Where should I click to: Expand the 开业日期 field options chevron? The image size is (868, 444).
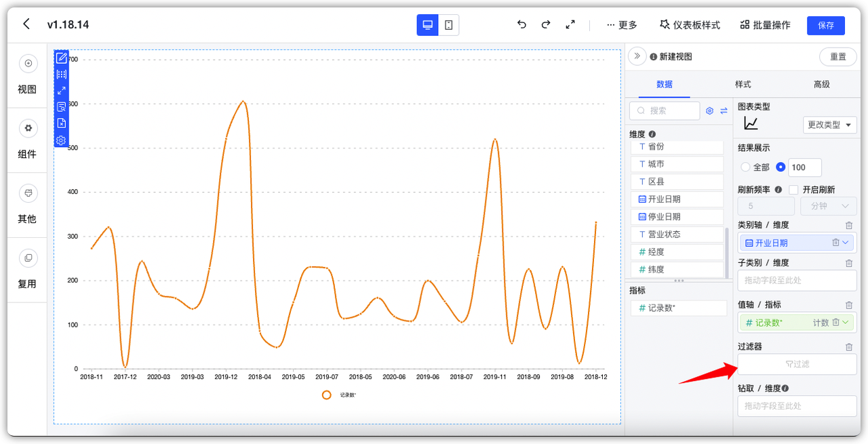point(846,243)
